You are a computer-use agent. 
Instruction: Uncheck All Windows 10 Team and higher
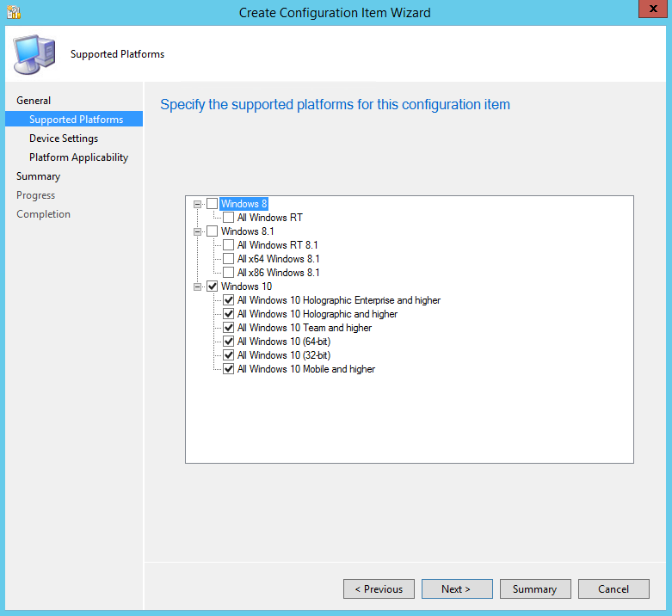click(x=229, y=328)
